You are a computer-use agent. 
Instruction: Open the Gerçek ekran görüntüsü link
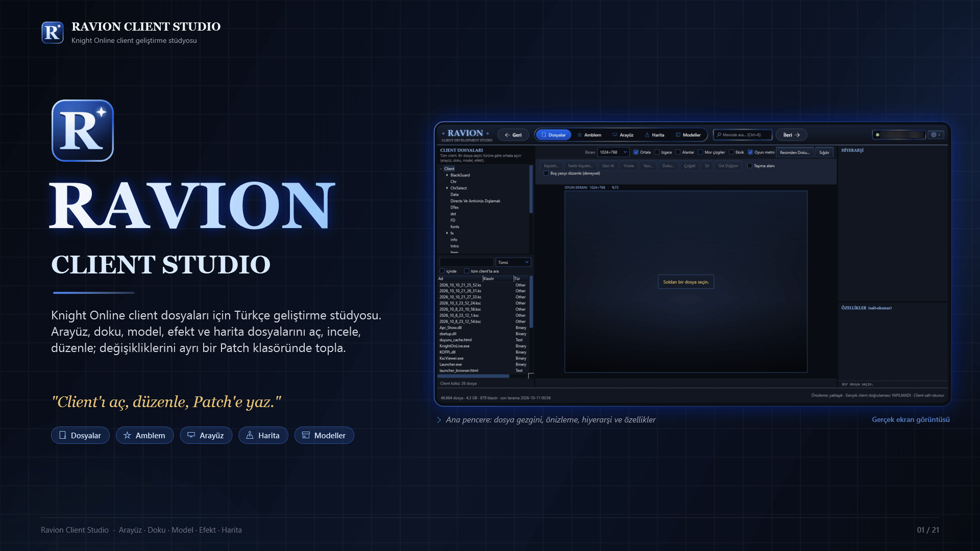click(x=911, y=419)
